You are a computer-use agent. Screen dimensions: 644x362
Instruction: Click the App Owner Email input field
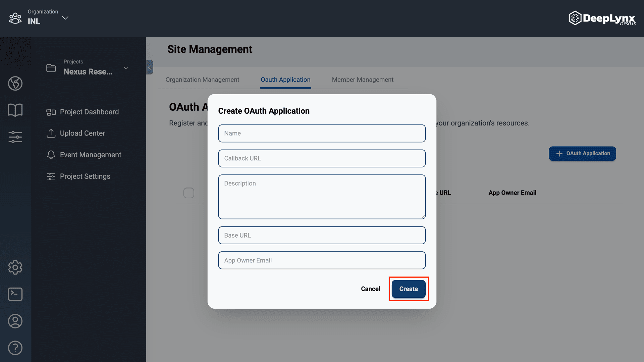pyautogui.click(x=321, y=260)
